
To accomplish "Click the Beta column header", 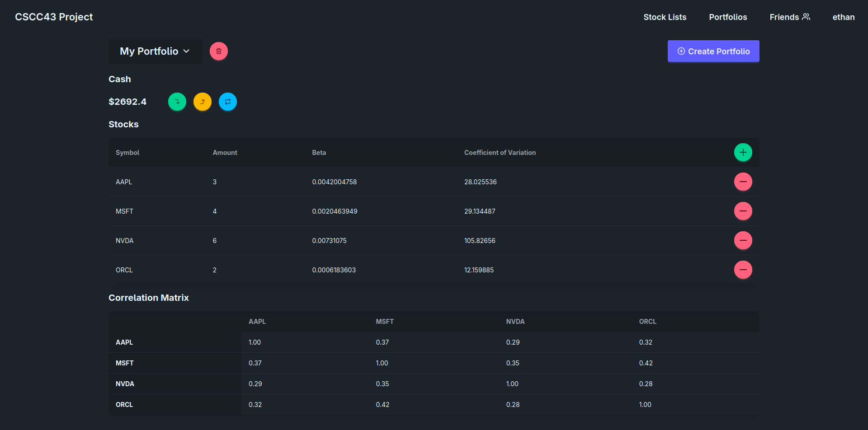I will [x=319, y=153].
